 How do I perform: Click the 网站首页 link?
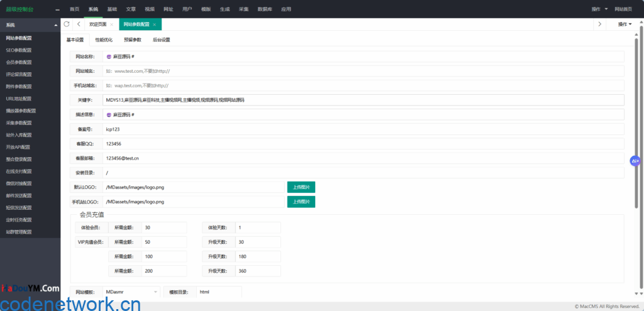pyautogui.click(x=623, y=9)
